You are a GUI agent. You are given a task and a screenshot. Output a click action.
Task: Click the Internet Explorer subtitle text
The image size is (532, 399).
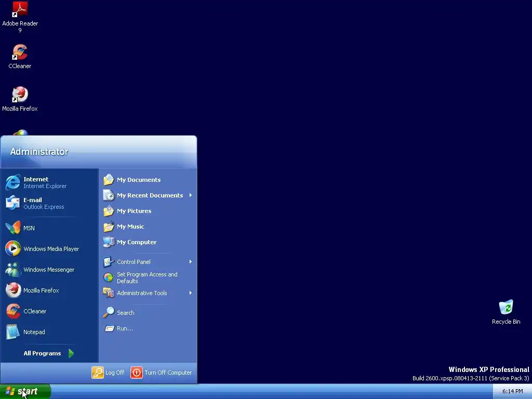tap(45, 186)
